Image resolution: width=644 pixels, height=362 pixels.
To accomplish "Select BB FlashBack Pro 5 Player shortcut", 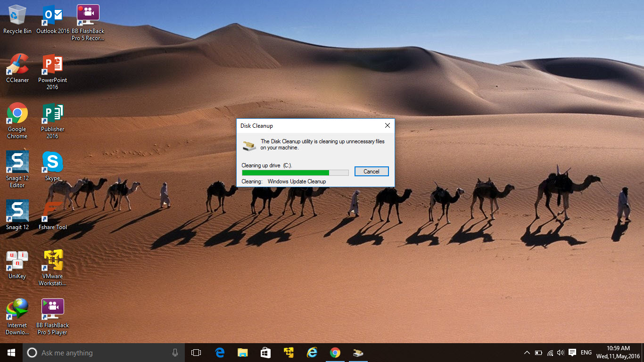I will click(53, 317).
